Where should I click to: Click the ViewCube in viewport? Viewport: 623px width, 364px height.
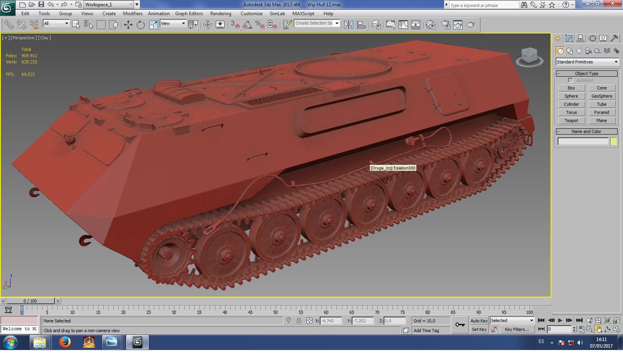tap(530, 56)
